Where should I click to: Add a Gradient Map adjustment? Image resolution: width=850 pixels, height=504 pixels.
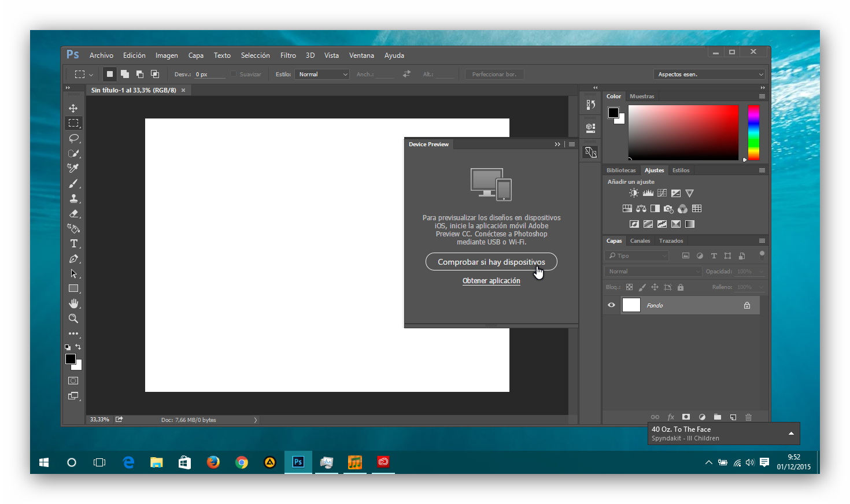690,224
